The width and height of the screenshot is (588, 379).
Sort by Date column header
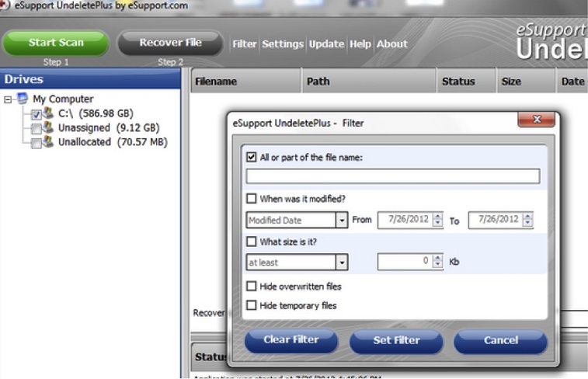coord(572,81)
